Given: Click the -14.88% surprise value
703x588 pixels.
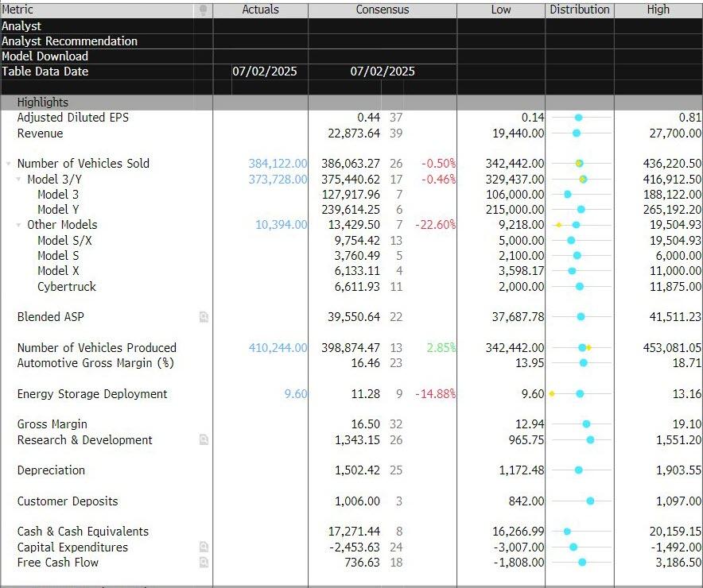Looking at the screenshot, I should 435,393.
